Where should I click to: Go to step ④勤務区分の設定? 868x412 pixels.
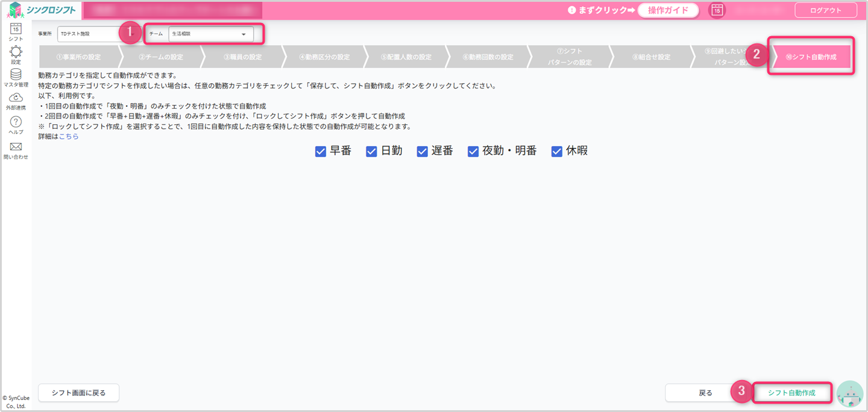(x=324, y=57)
